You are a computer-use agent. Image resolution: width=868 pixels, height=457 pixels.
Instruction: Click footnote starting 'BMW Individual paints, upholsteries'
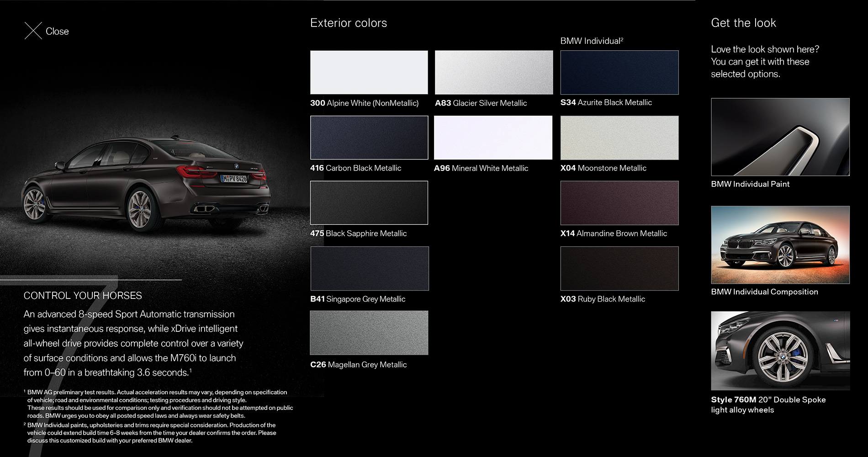pos(151,433)
